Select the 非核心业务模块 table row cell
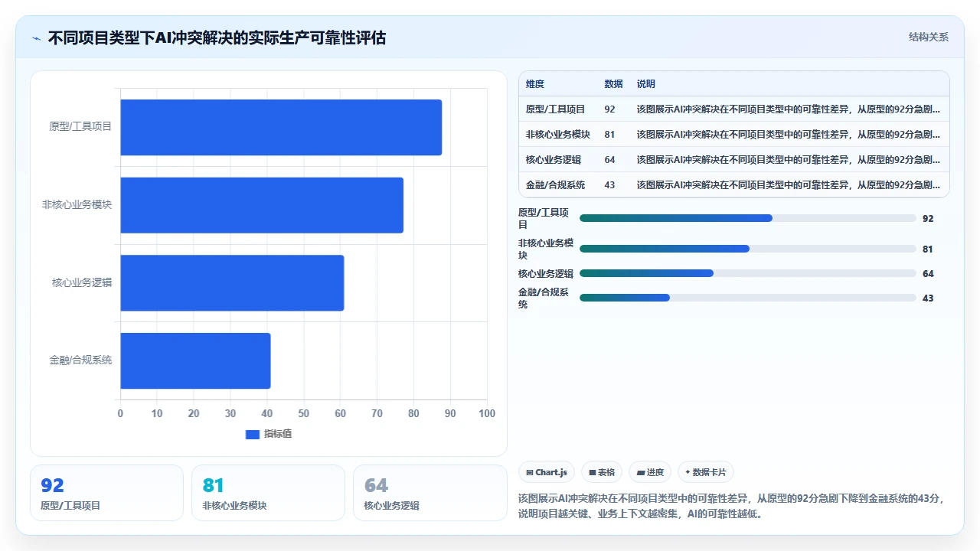 pyautogui.click(x=557, y=135)
